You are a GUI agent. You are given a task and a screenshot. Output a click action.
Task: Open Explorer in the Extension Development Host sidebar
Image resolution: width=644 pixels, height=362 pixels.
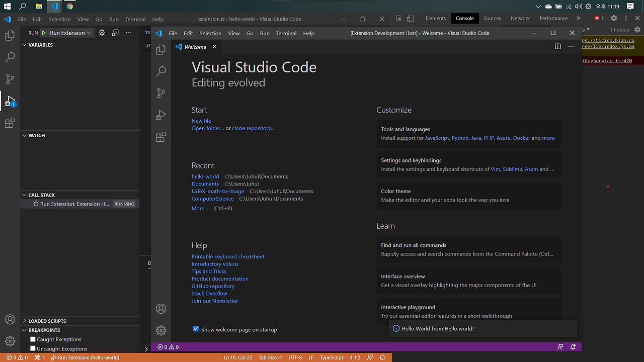coord(161,49)
